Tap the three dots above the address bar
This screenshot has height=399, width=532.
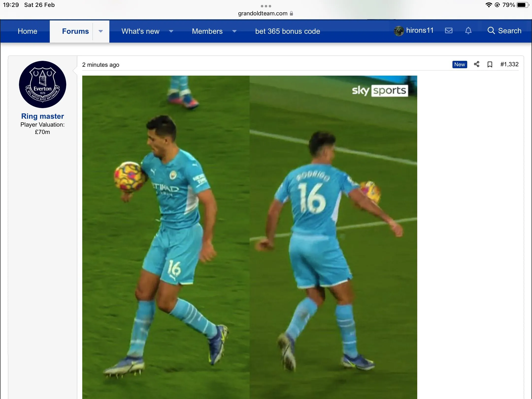coord(266,6)
